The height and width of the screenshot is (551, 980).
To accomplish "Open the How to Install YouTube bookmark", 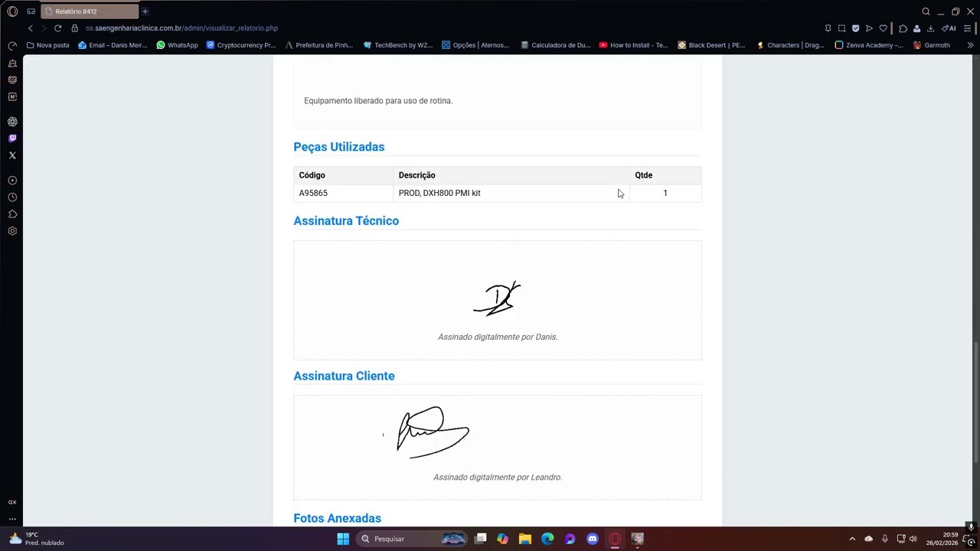I will coord(634,45).
